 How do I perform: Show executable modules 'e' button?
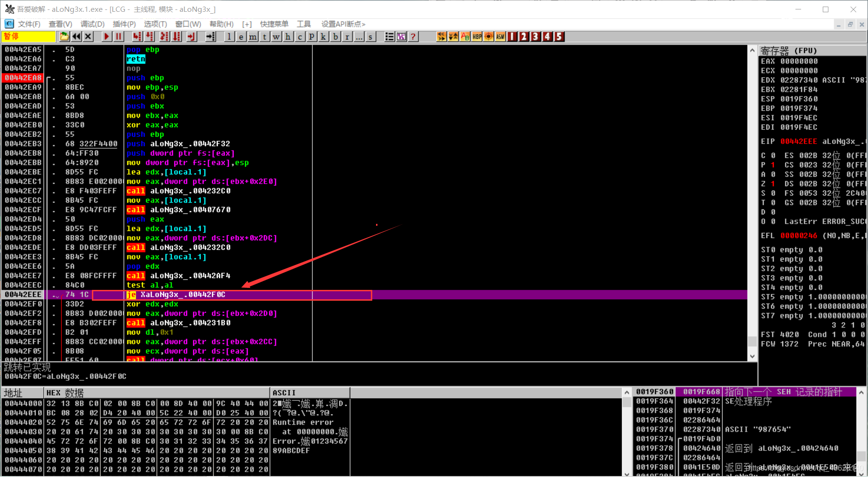[241, 36]
